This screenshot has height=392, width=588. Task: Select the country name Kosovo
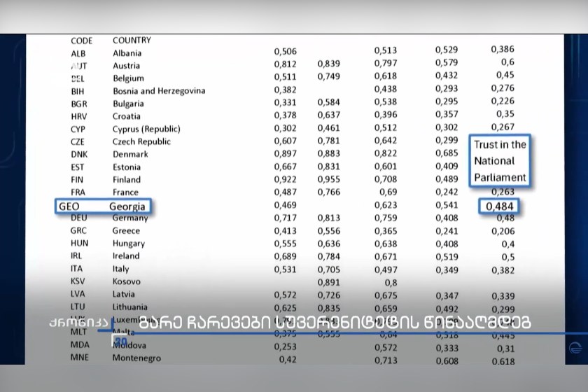coord(127,281)
